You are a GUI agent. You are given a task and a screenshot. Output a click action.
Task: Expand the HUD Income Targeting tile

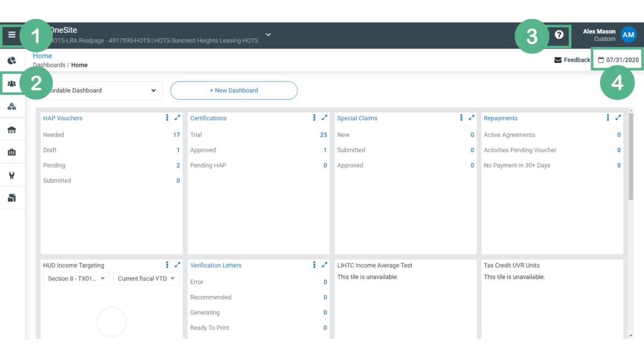(x=178, y=264)
